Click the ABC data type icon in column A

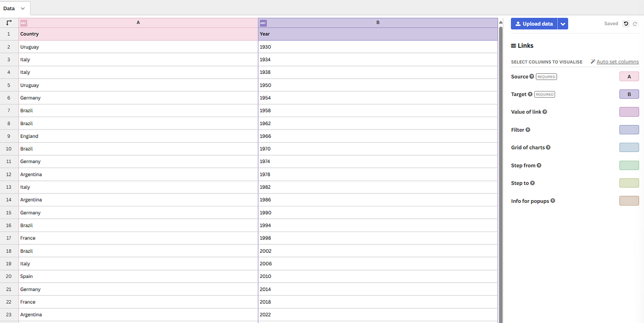(x=24, y=23)
